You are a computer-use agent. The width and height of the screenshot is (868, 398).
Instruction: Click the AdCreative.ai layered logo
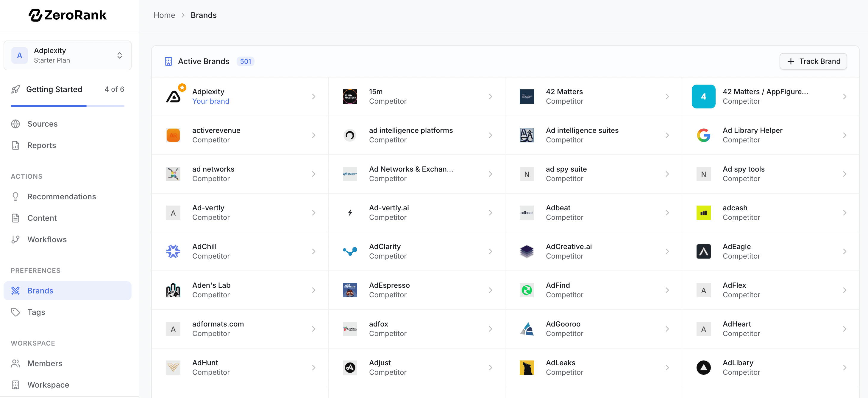coord(527,252)
